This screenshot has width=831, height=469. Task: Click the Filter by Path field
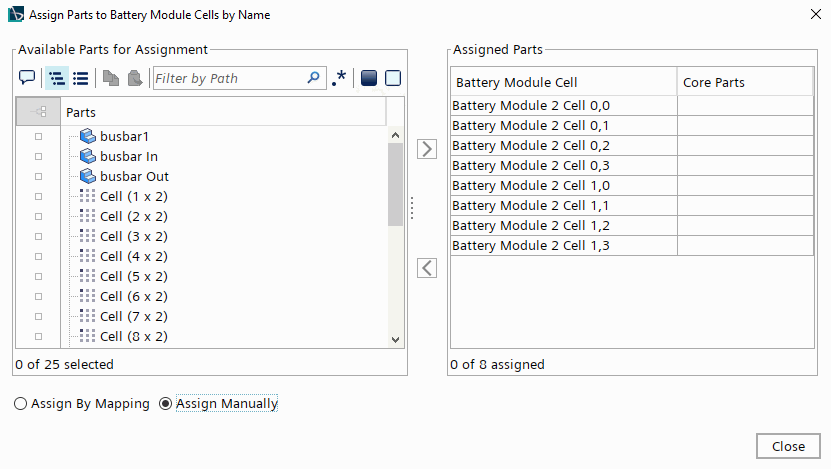point(228,78)
